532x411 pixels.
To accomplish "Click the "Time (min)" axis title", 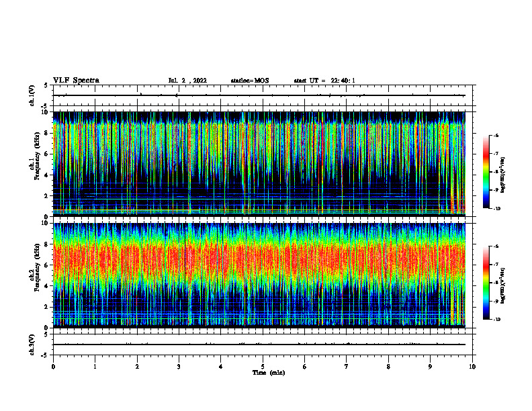I will click(x=269, y=373).
